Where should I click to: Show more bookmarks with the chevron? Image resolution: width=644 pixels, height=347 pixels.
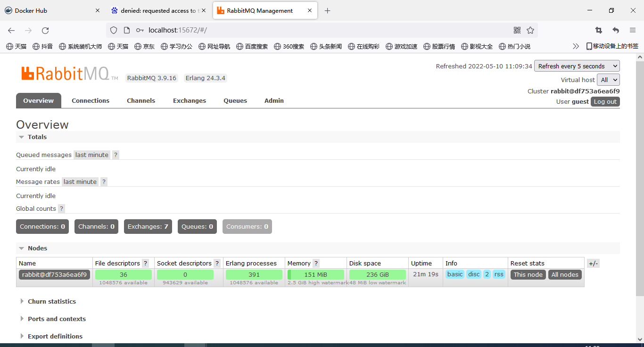tap(576, 46)
